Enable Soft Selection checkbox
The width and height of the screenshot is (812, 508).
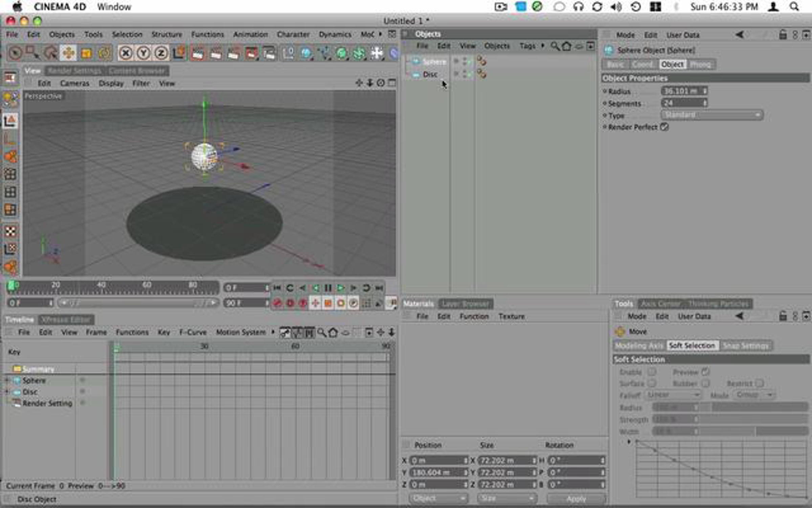point(651,372)
